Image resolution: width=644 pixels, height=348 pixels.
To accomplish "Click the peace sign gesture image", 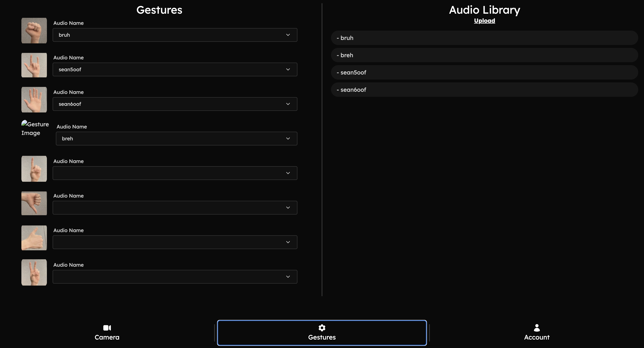I will 34,272.
